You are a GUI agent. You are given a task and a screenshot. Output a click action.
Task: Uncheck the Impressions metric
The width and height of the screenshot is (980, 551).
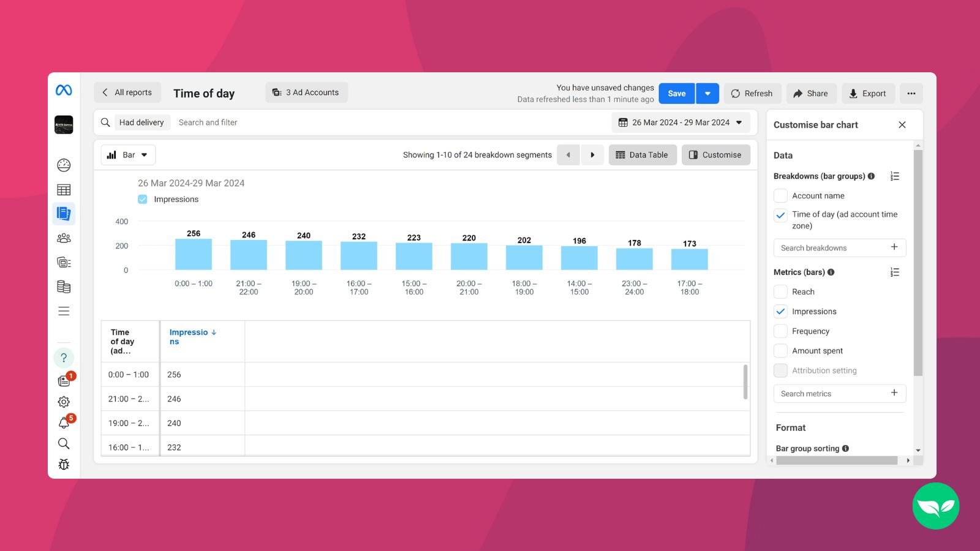[780, 311]
